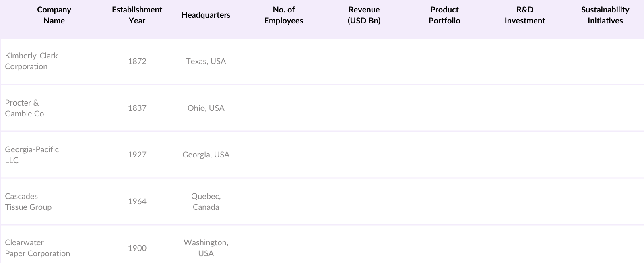Click the Establishment Year column header
Screen dimensions: 644x263
point(137,15)
